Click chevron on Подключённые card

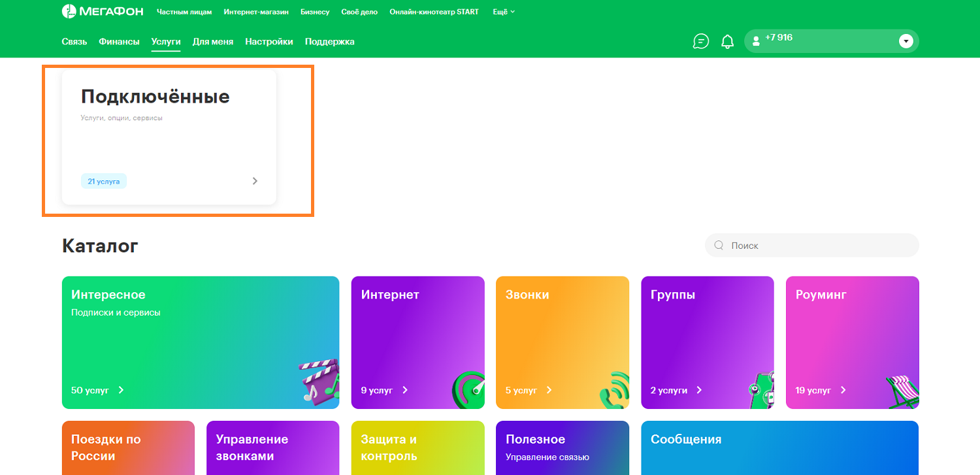click(x=255, y=181)
